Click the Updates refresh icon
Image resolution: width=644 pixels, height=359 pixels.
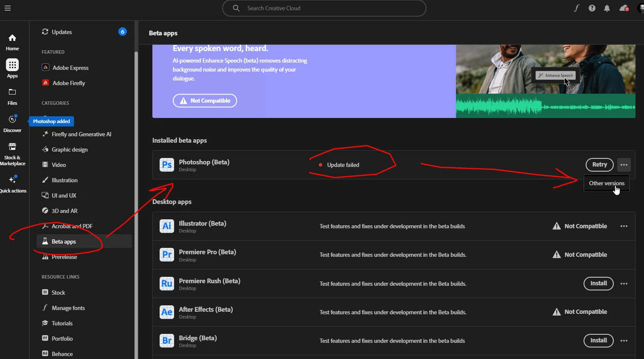click(x=45, y=32)
